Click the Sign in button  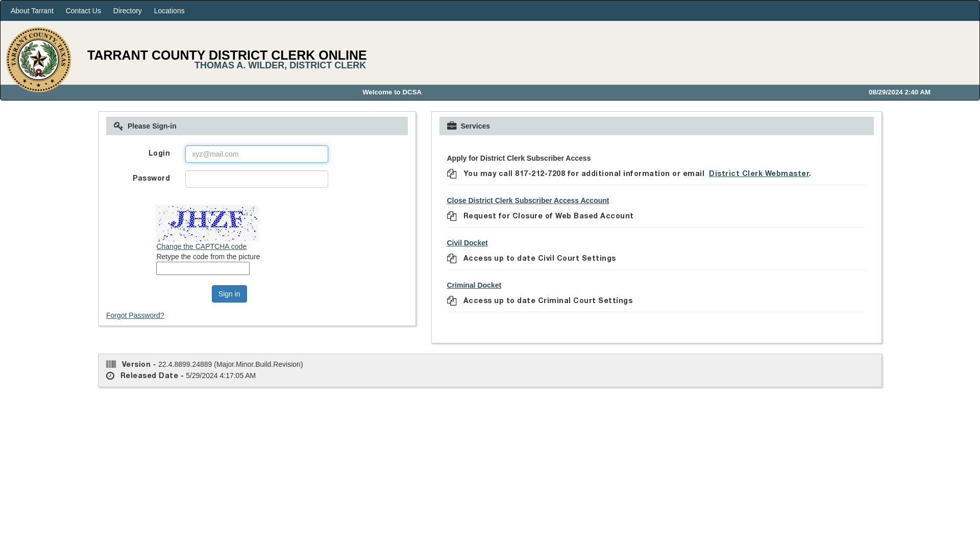(x=229, y=293)
